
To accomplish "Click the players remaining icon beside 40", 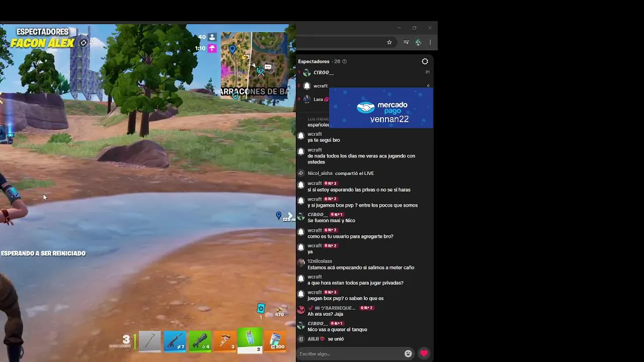I will click(x=212, y=37).
